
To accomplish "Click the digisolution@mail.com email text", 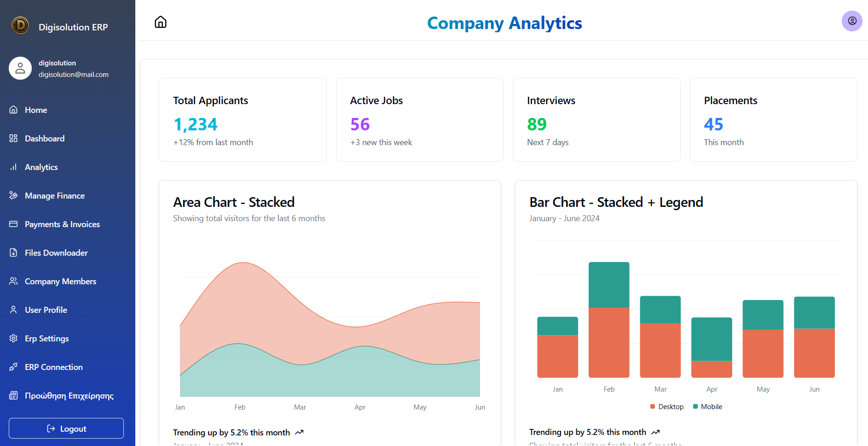I will [74, 75].
